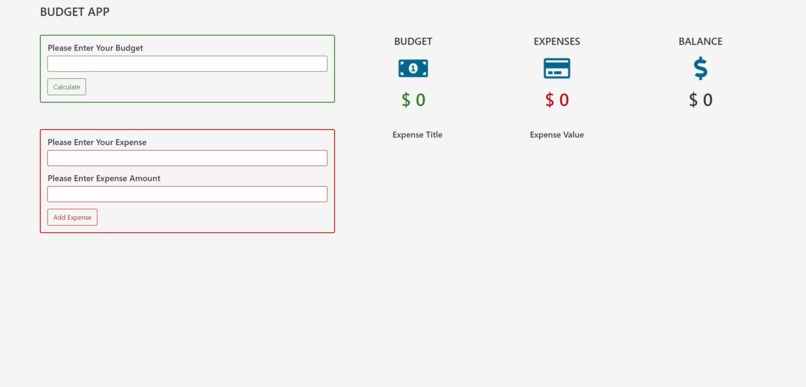The image size is (806, 387).
Task: Focus the expense name input field
Action: (187, 158)
